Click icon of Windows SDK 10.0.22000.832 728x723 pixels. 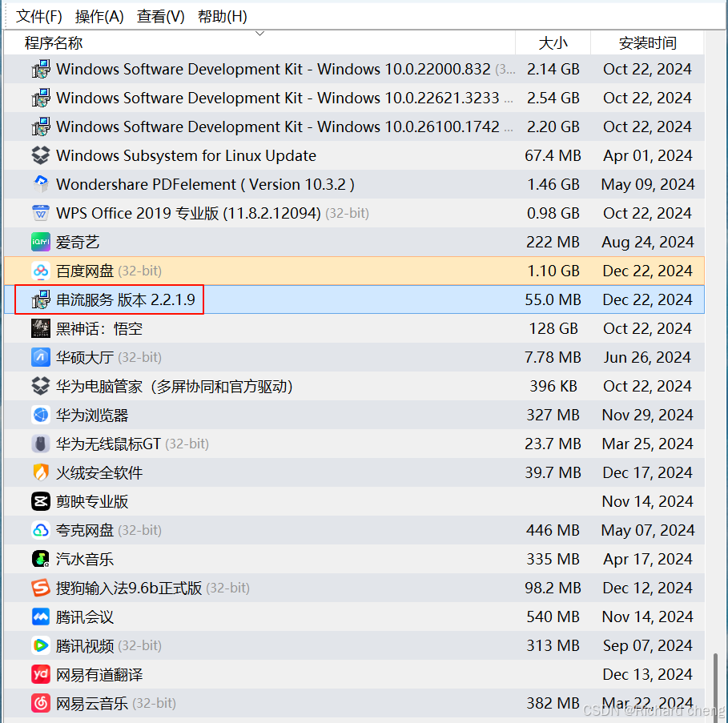click(x=41, y=69)
